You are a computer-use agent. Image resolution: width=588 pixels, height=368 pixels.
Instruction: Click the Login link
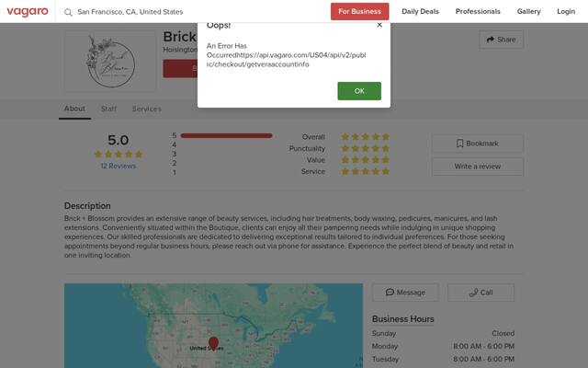(x=566, y=12)
